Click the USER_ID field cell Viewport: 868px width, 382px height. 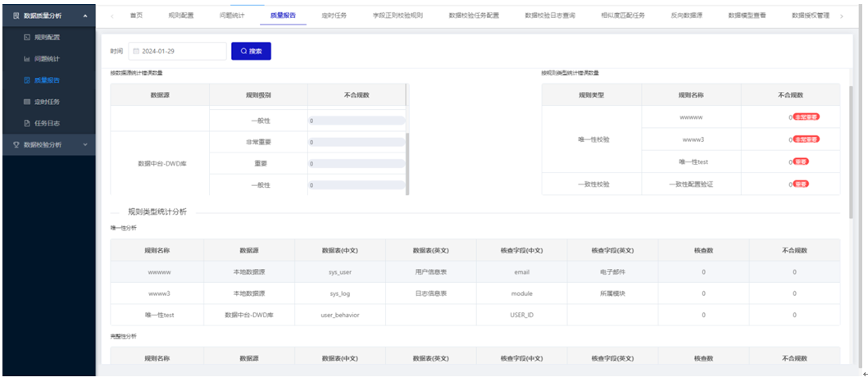pyautogui.click(x=522, y=315)
